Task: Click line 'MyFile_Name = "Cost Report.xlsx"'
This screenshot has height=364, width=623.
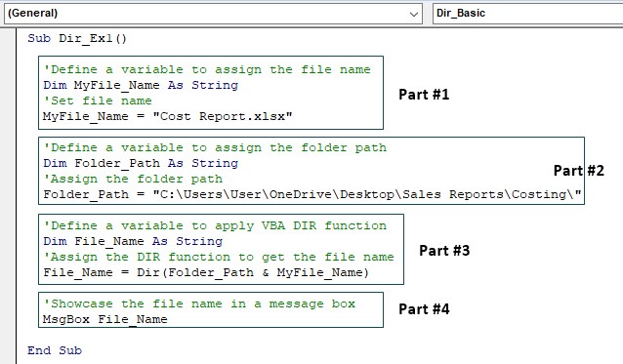Action: (168, 116)
